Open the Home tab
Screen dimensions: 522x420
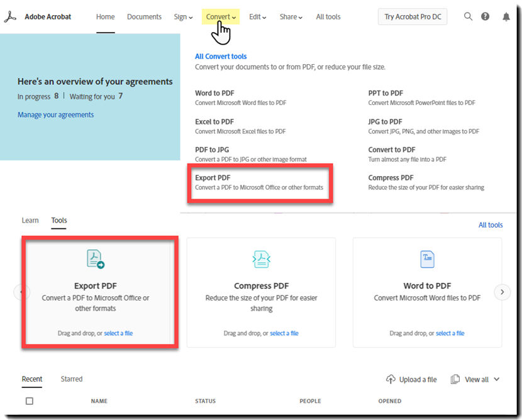105,17
